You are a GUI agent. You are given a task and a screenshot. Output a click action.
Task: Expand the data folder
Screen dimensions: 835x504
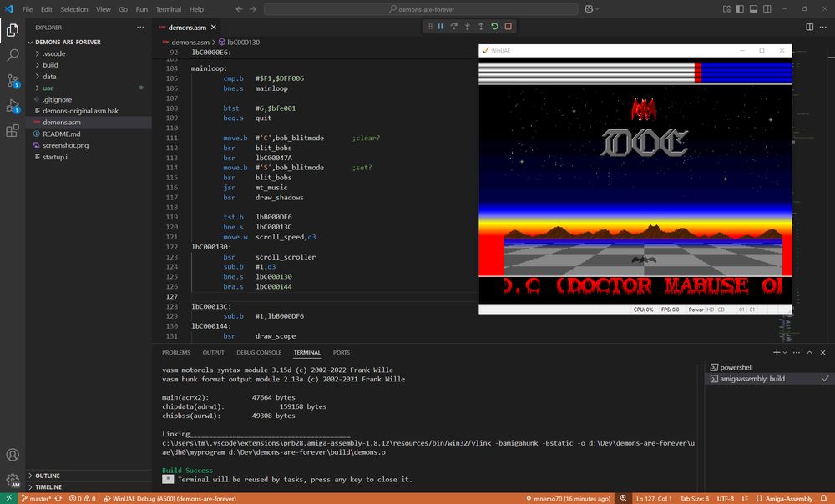pyautogui.click(x=49, y=77)
